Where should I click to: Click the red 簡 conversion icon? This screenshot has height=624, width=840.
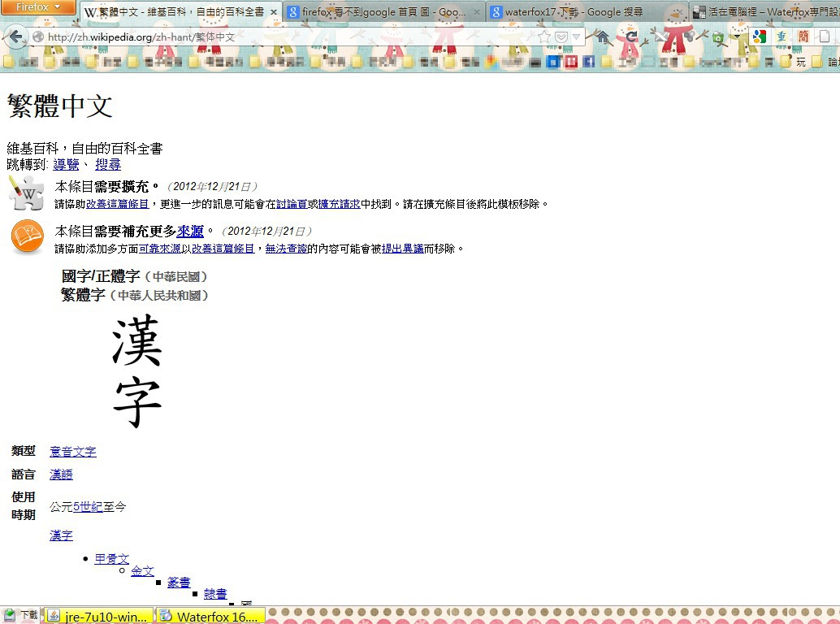tap(803, 37)
